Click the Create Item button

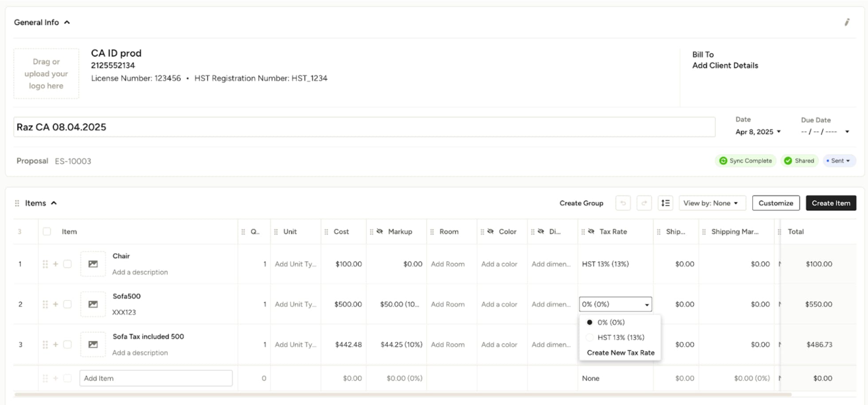point(831,203)
